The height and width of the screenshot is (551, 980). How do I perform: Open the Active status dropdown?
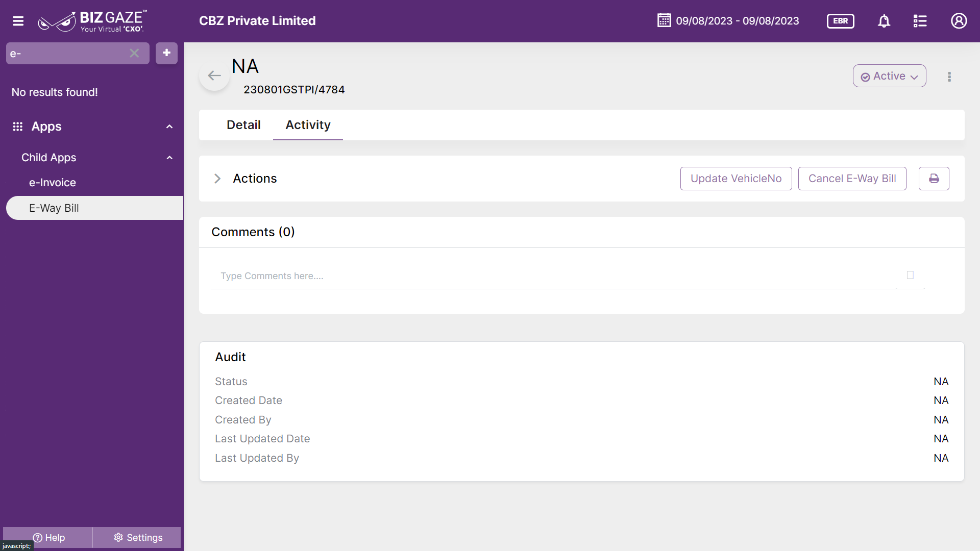[x=889, y=76]
